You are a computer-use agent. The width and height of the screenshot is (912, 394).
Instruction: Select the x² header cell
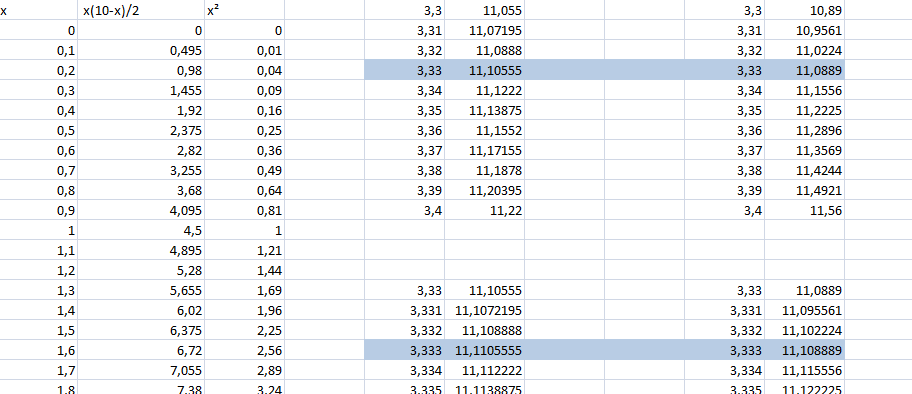244,10
